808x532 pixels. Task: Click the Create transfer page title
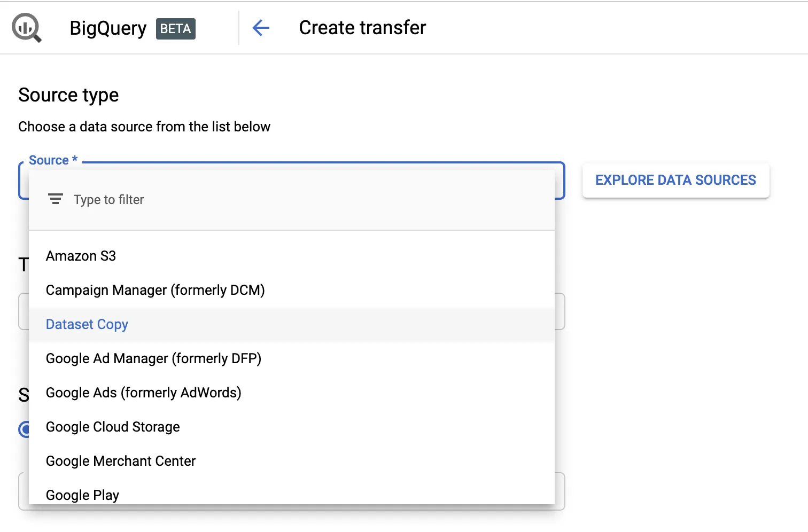tap(362, 28)
